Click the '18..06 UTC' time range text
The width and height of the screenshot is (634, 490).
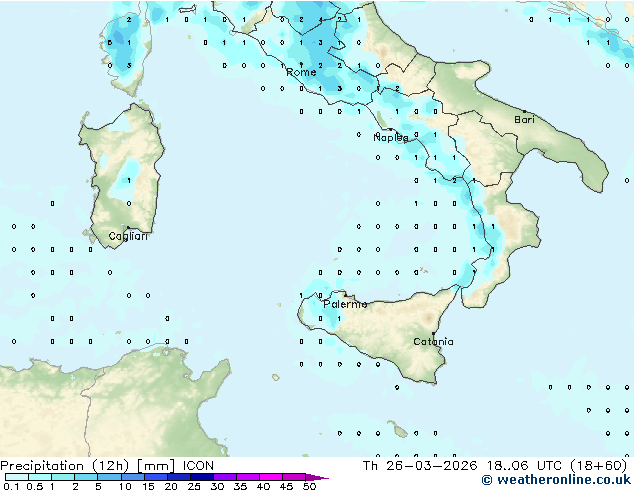tap(524, 466)
